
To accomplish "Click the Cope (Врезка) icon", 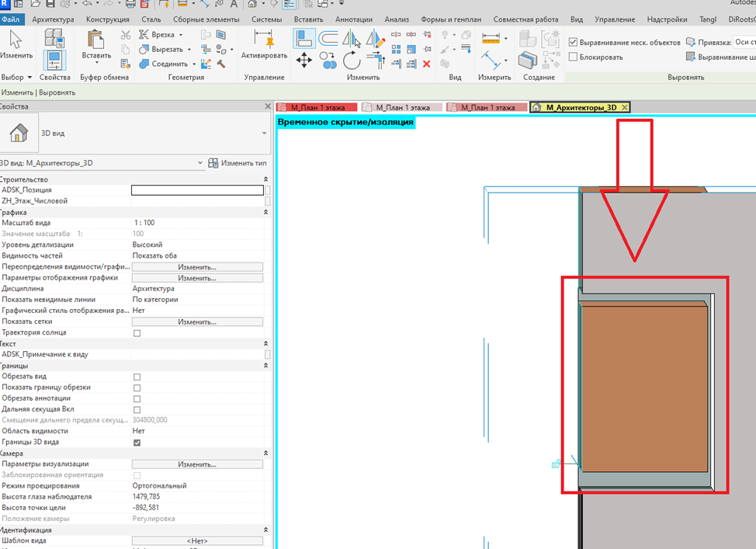I will (144, 34).
